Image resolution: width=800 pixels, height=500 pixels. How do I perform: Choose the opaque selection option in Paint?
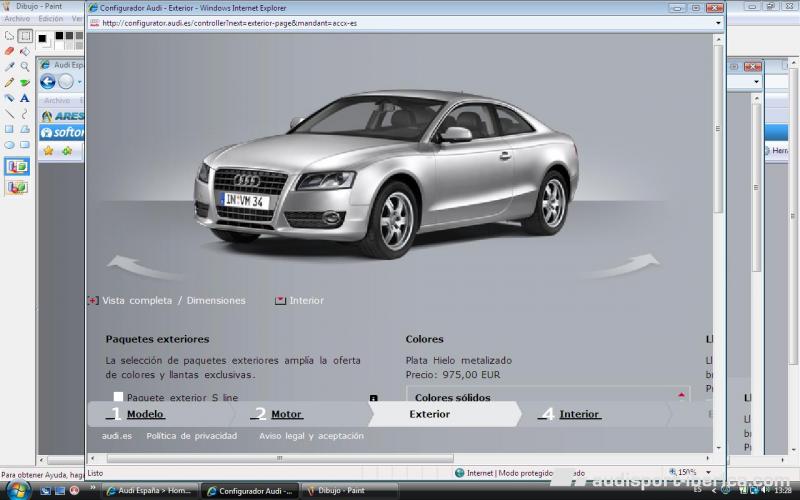tap(17, 166)
